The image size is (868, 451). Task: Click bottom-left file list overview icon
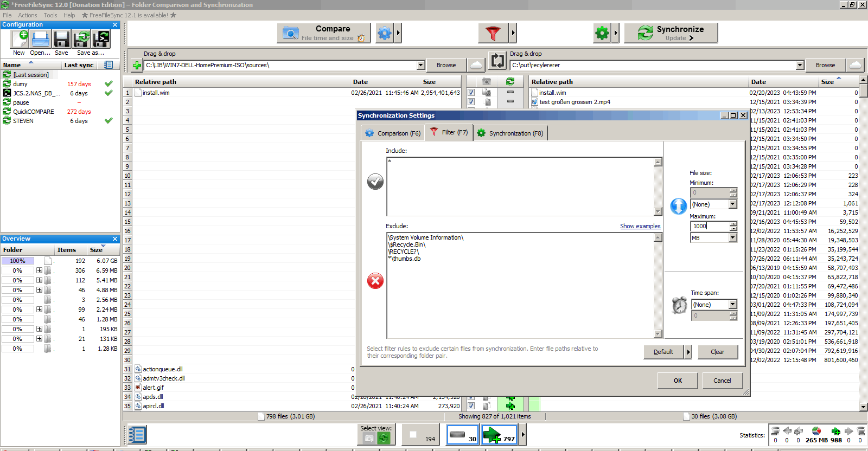point(137,435)
